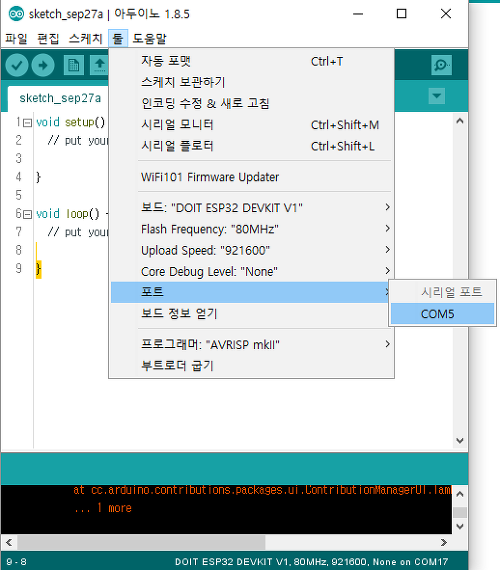This screenshot has width=500, height=570.
Task: Choose 스케치 보관하기 from the menu
Action: click(x=252, y=82)
